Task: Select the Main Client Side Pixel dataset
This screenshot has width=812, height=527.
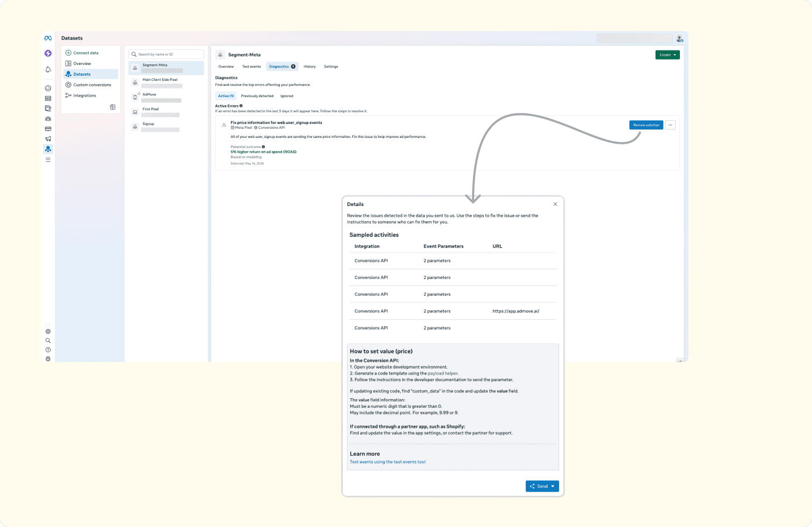Action: point(166,83)
